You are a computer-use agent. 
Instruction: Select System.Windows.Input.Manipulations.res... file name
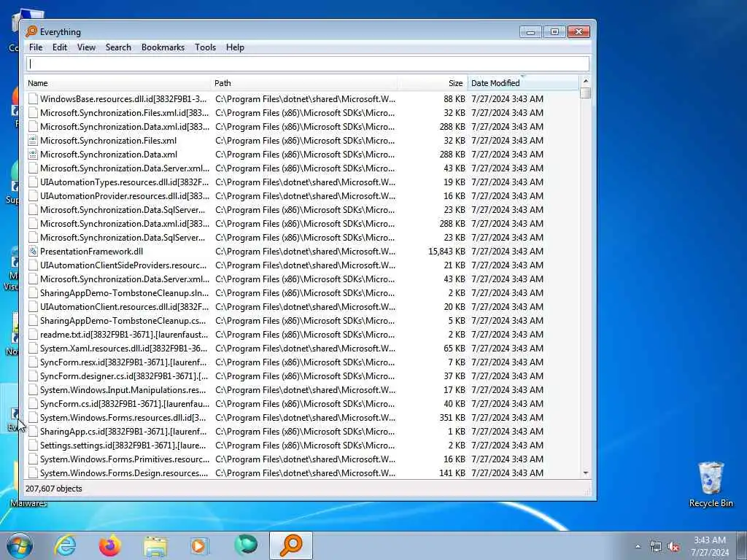coord(123,389)
